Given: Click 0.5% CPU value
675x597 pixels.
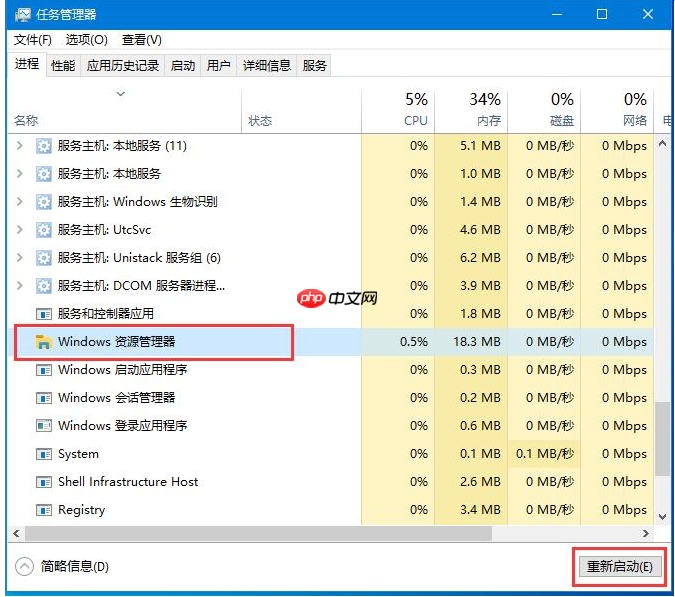Looking at the screenshot, I should 414,342.
